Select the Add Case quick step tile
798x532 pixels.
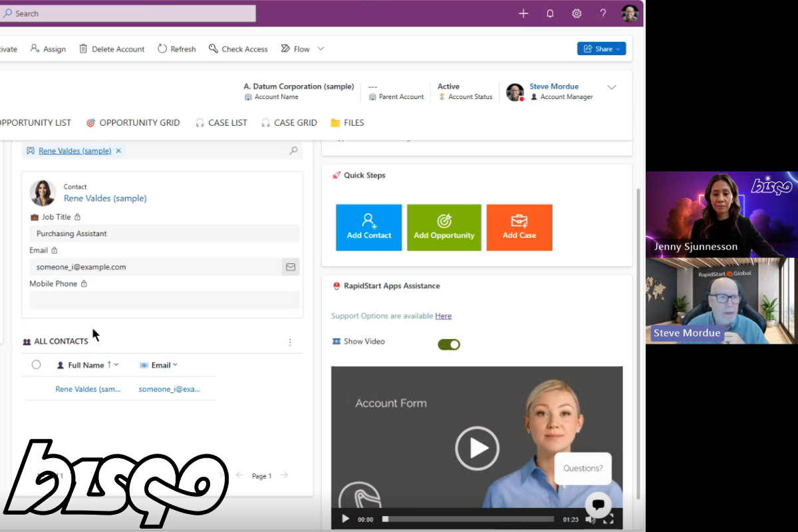click(x=519, y=227)
